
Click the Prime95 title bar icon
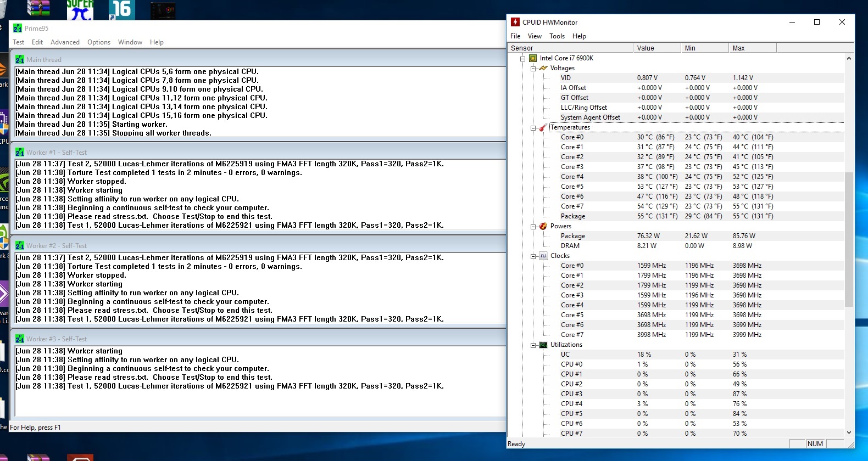(18, 28)
